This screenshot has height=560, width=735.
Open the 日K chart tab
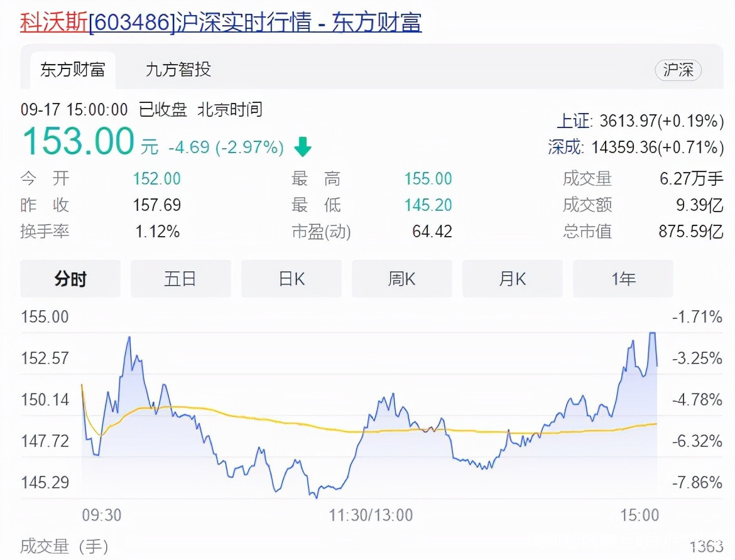[x=291, y=279]
